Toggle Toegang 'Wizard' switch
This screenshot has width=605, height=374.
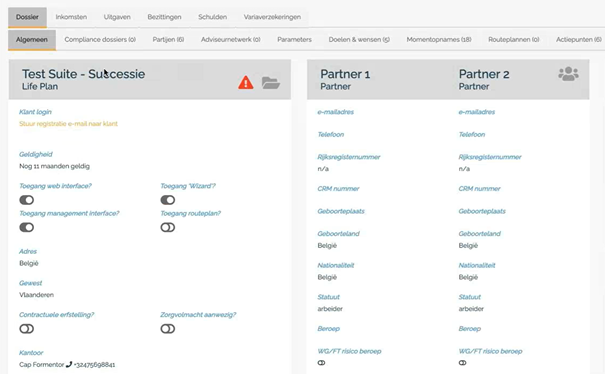pos(168,200)
